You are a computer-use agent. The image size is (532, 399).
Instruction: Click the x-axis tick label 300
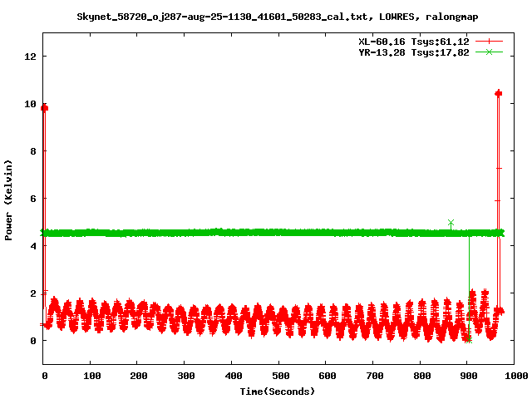(186, 376)
